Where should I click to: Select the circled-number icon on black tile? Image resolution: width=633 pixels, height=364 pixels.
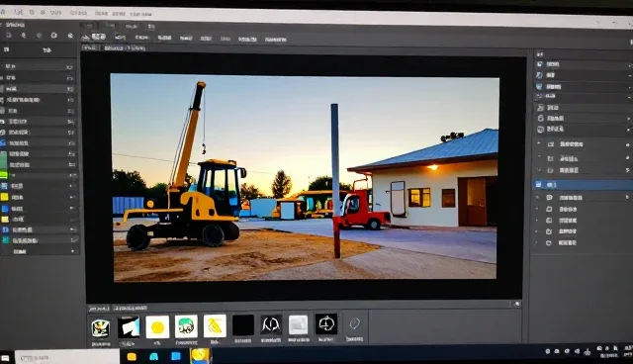pos(326,324)
